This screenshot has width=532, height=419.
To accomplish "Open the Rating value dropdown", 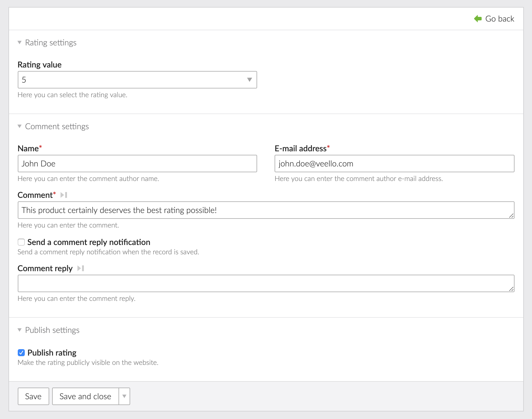I will click(x=137, y=80).
